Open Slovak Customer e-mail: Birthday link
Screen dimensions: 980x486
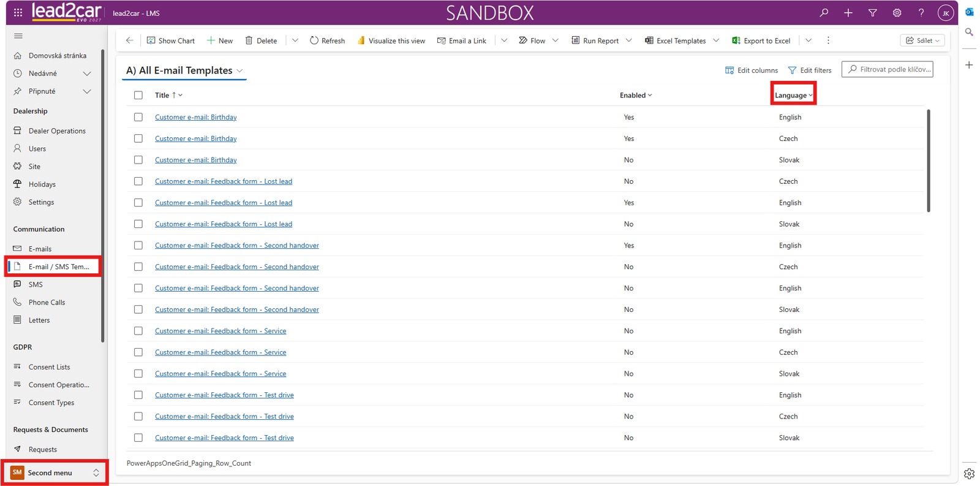point(195,160)
